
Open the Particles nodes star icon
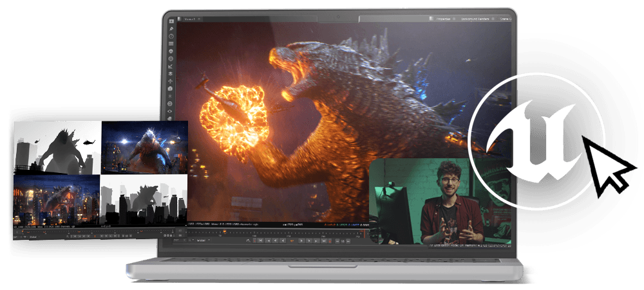pyautogui.click(x=171, y=96)
